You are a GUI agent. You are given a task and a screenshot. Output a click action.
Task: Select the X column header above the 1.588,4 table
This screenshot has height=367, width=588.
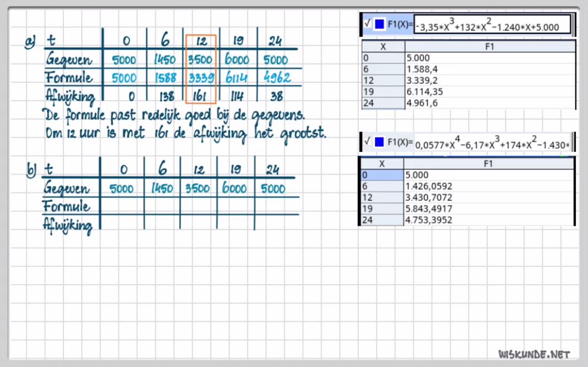(x=383, y=47)
